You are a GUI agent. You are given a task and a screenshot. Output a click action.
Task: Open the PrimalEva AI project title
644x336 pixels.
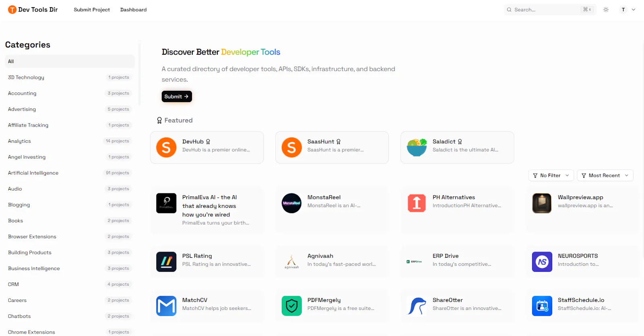pyautogui.click(x=209, y=206)
